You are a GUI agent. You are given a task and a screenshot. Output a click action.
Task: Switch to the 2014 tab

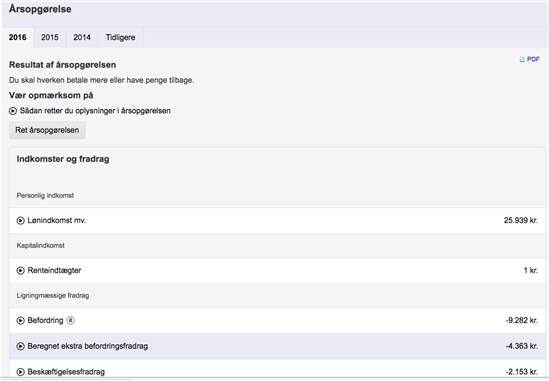(82, 37)
